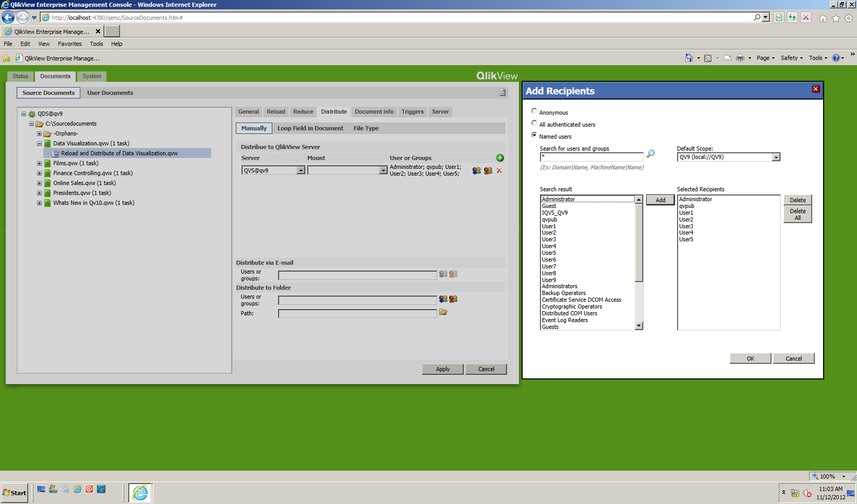Collapse the C:\Sourcedocuments folder node
The width and height of the screenshot is (857, 504).
click(x=31, y=124)
